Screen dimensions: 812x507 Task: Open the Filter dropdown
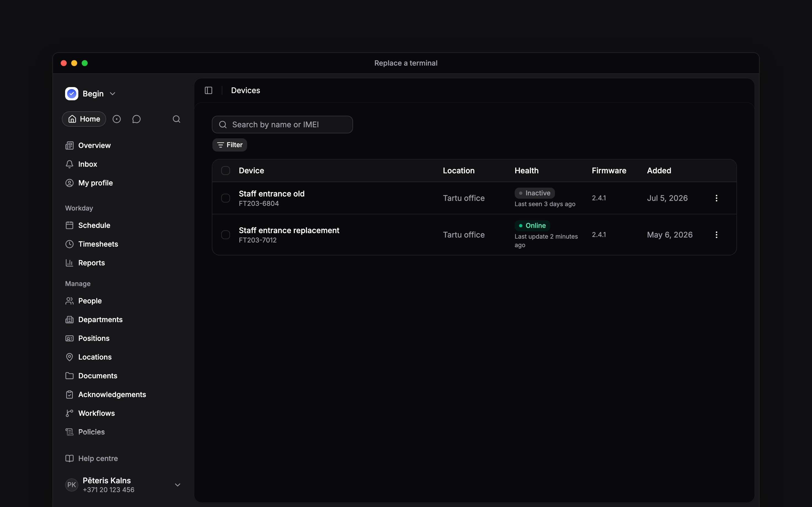coord(229,145)
